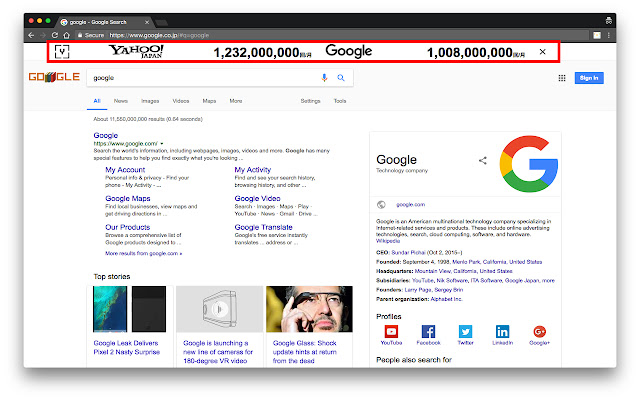
Task: Reload the page with the refresh icon
Action: [x=55, y=36]
